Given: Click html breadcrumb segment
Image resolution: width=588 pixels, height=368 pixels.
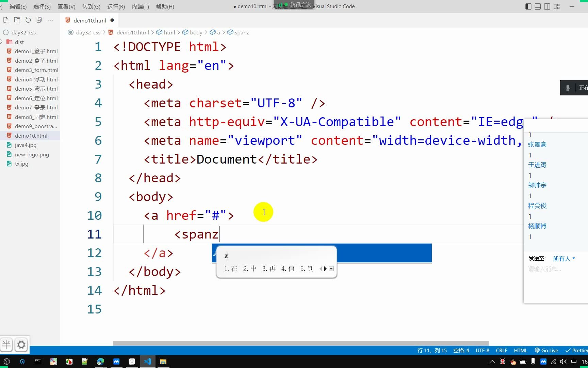Looking at the screenshot, I should (169, 32).
